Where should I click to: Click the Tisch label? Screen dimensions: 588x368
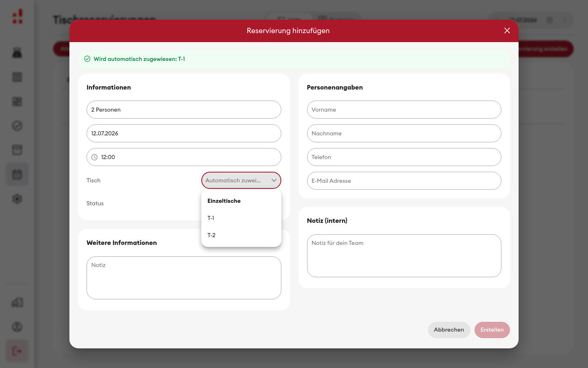coord(94,180)
